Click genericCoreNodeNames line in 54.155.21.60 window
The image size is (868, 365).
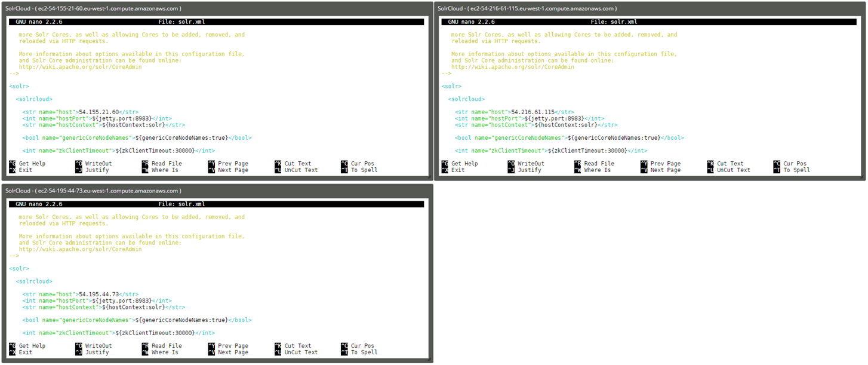coord(136,138)
